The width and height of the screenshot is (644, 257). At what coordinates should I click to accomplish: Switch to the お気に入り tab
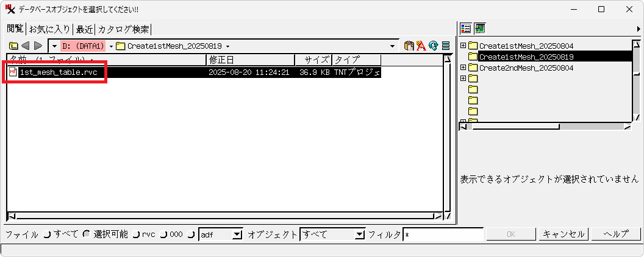click(50, 29)
